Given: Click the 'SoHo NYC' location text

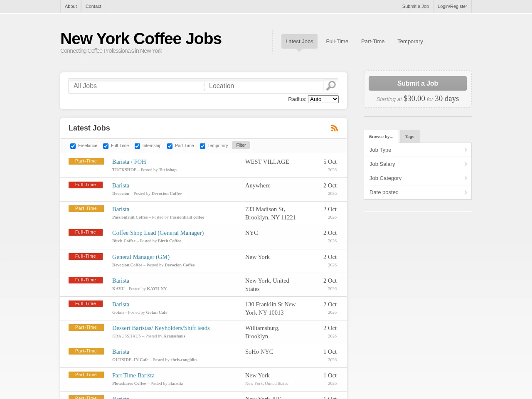Looking at the screenshot, I should pos(259,352).
